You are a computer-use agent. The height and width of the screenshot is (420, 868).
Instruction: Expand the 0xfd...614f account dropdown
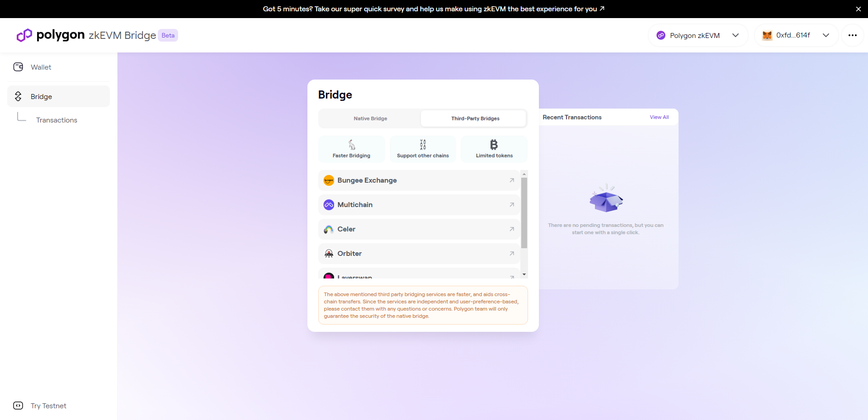[826, 35]
